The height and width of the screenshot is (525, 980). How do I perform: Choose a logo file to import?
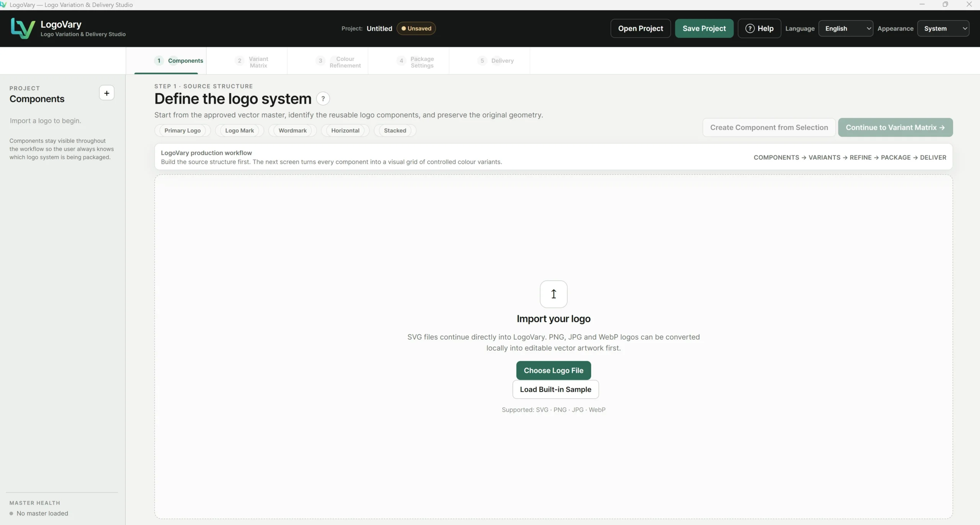(554, 370)
